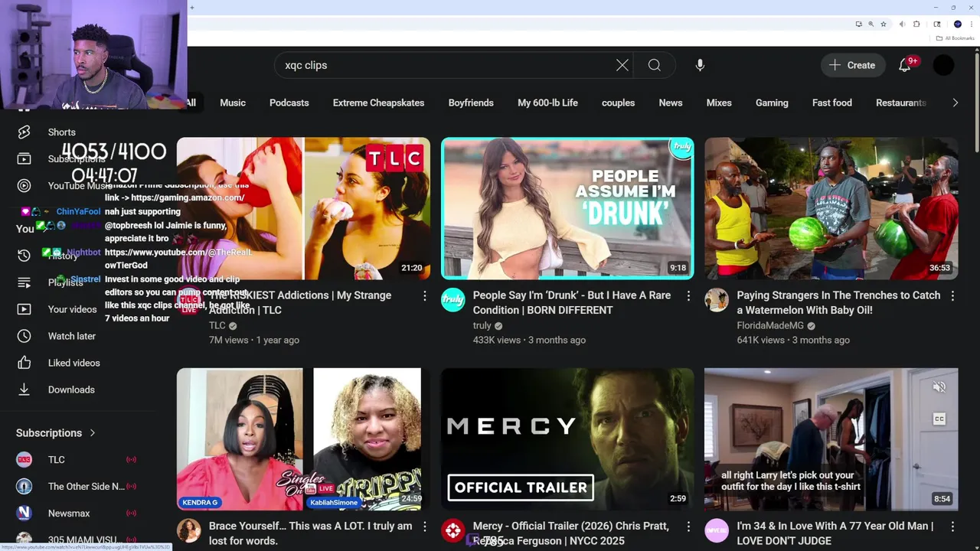Image resolution: width=980 pixels, height=551 pixels.
Task: Open the Chrome extensions puzzle icon
Action: tap(916, 24)
